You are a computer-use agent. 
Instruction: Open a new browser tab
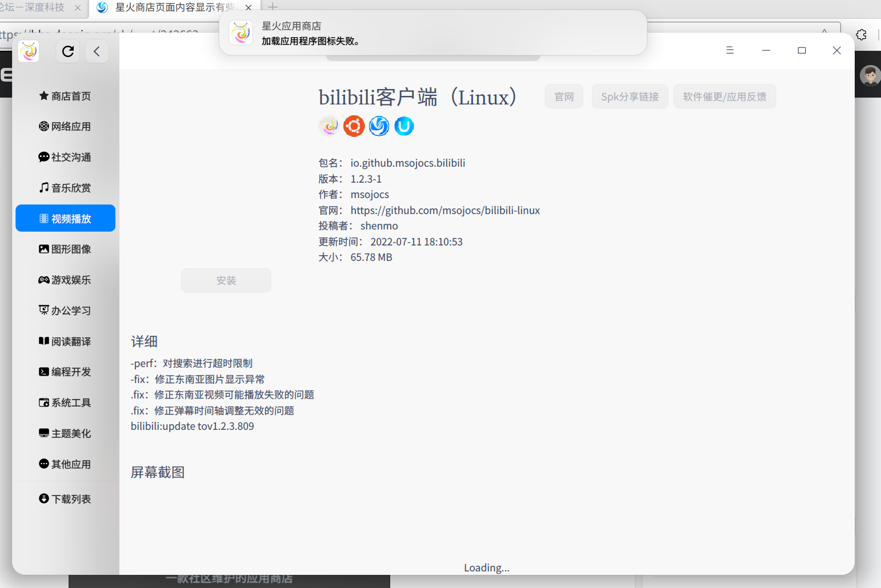pyautogui.click(x=273, y=7)
